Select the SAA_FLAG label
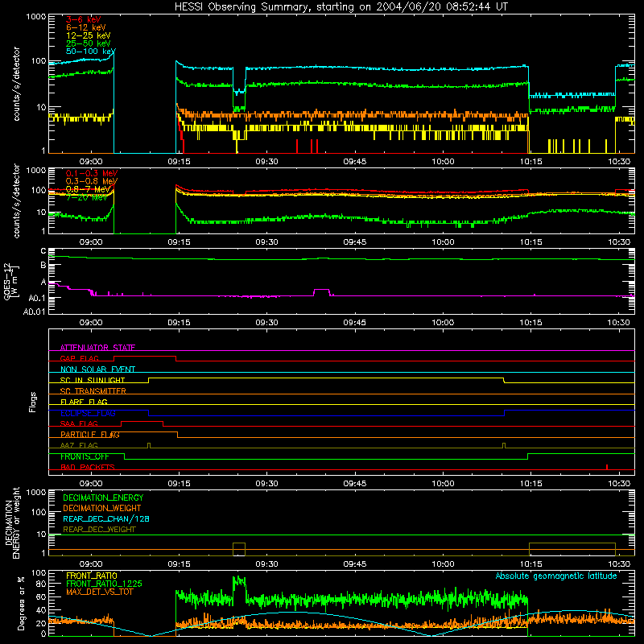 (79, 423)
